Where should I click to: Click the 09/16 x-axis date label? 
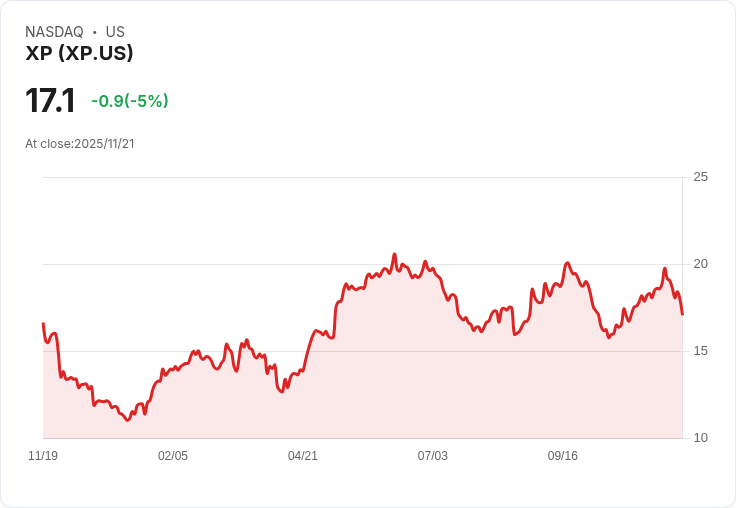pyautogui.click(x=563, y=456)
